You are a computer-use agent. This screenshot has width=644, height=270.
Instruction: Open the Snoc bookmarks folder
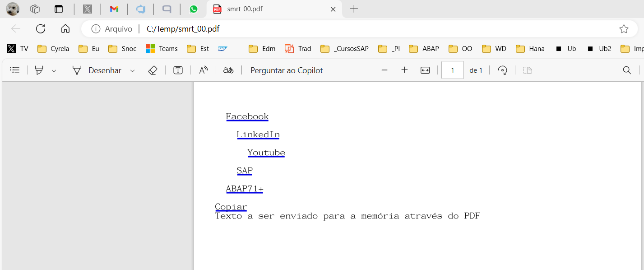(122, 49)
